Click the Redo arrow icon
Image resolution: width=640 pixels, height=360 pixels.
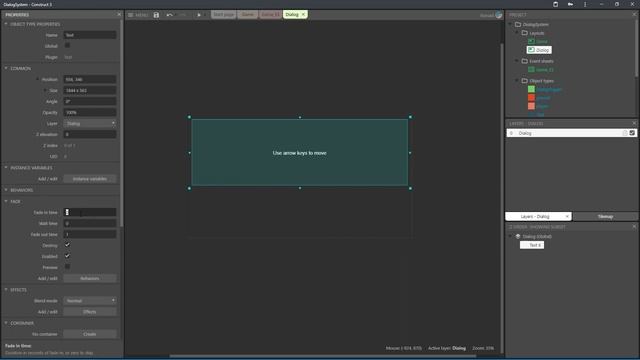point(183,15)
